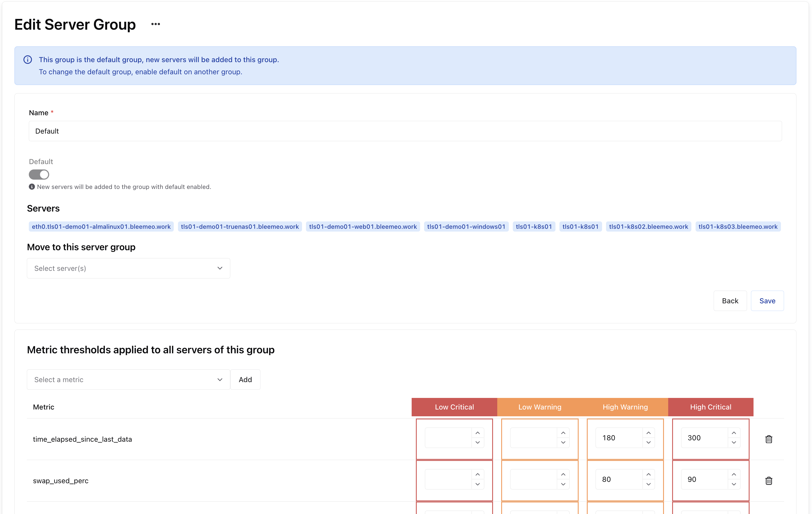The height and width of the screenshot is (514, 812).
Task: Click the High Critical column header
Action: click(710, 407)
